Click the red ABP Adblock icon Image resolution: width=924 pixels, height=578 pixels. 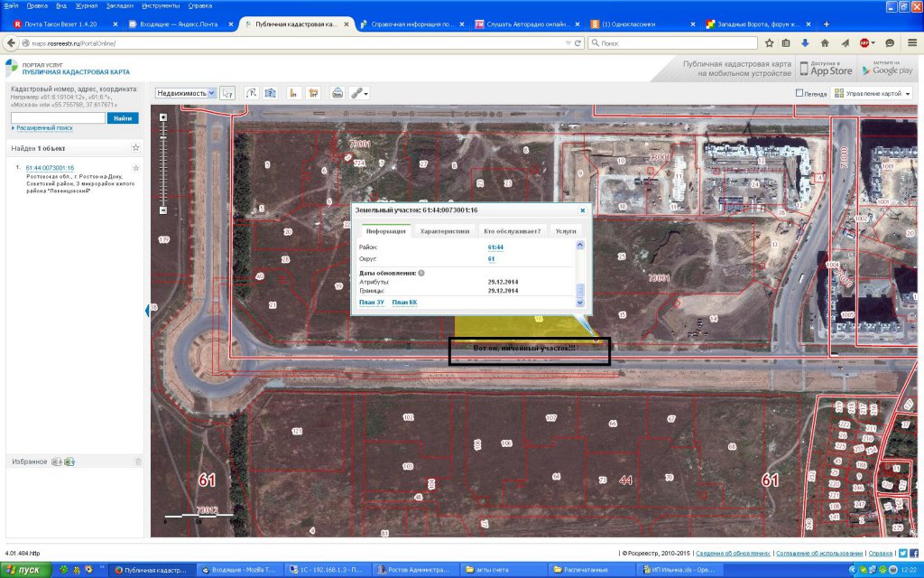pos(865,43)
